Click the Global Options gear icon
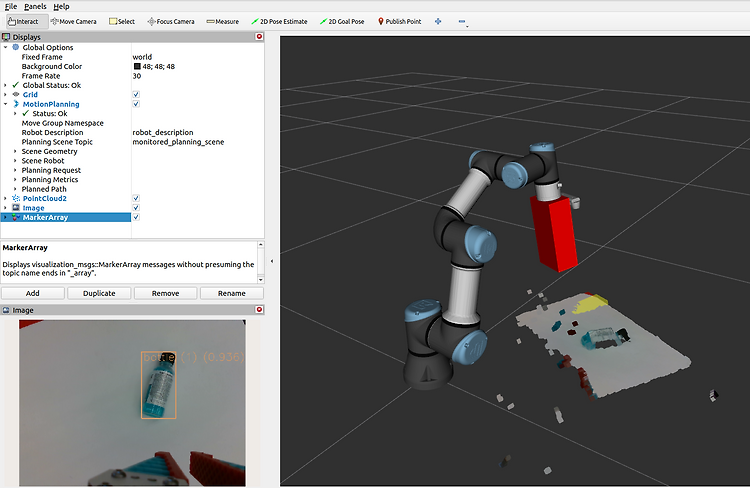 click(x=16, y=47)
